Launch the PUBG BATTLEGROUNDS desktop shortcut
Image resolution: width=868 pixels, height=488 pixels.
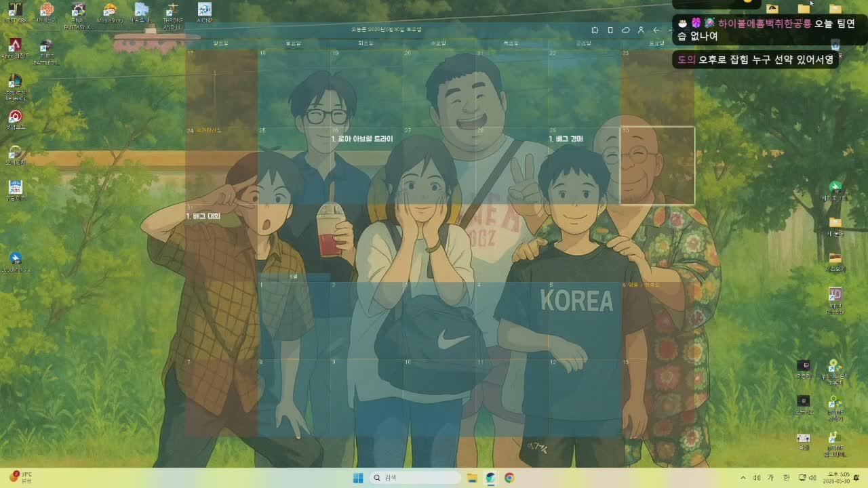pos(46,51)
